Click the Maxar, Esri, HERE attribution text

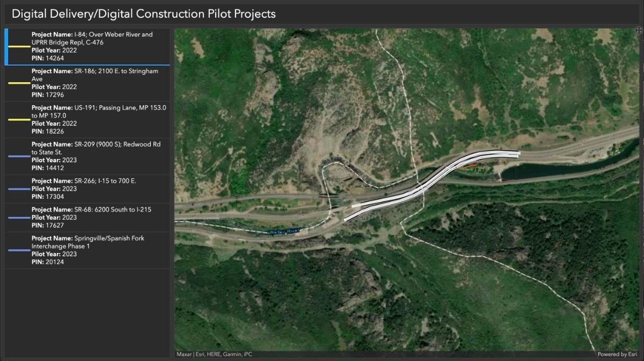pos(214,354)
